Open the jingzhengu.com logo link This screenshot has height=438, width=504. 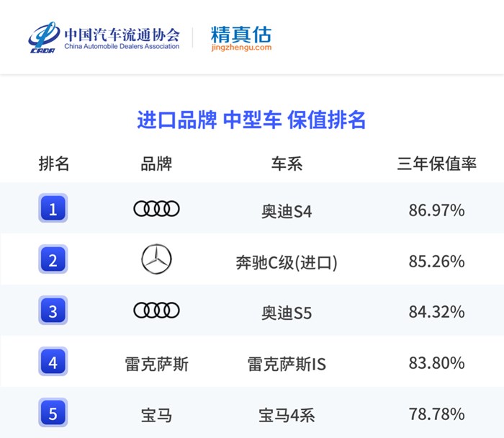[x=241, y=38]
